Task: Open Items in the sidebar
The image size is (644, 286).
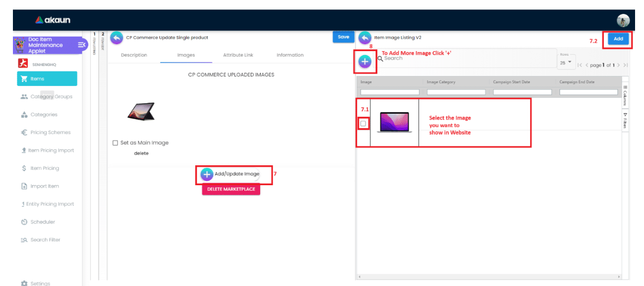Action: pyautogui.click(x=47, y=79)
